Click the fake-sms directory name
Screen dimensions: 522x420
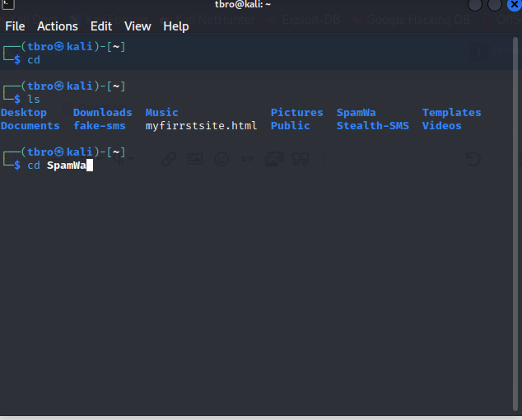click(x=99, y=125)
